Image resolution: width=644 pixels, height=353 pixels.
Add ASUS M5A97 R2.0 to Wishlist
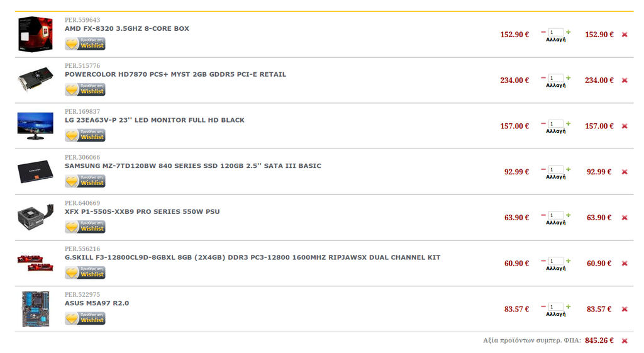click(x=85, y=318)
